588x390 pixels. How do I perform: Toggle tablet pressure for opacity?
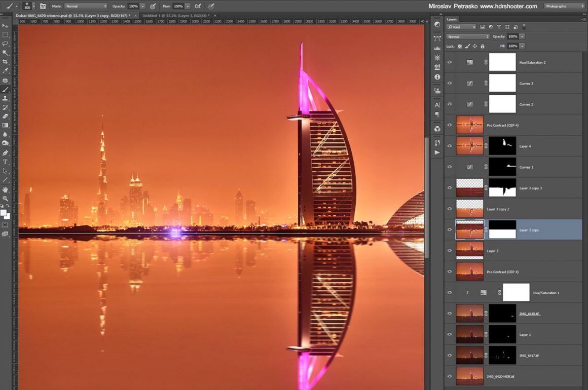(153, 6)
